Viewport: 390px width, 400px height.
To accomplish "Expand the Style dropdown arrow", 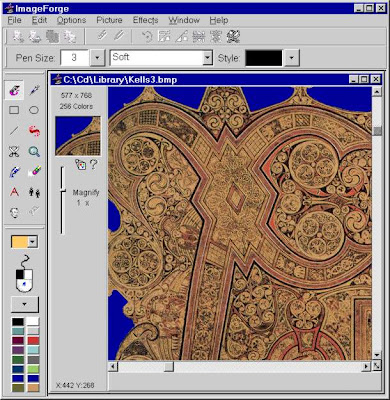I will 291,58.
